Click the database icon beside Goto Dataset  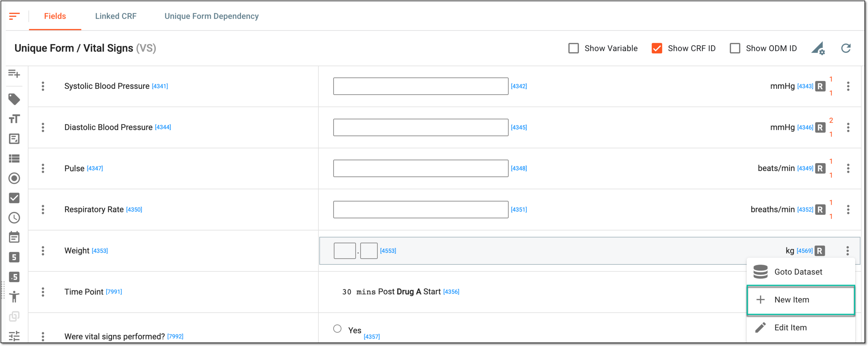760,272
